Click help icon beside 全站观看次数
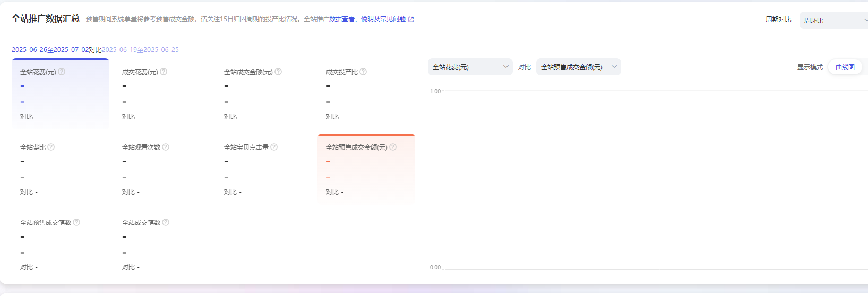Image resolution: width=868 pixels, height=296 pixels. [166, 147]
